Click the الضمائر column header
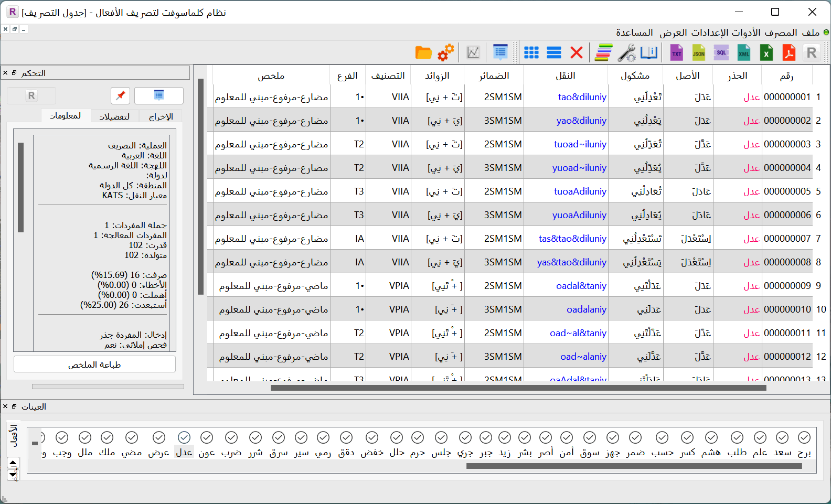This screenshot has height=504, width=831. click(x=494, y=76)
